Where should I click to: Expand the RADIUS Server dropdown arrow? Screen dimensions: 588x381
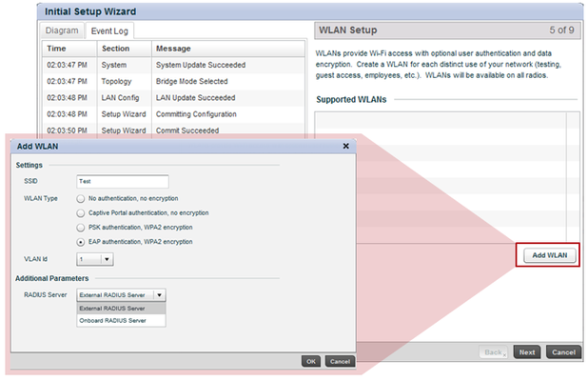click(160, 295)
